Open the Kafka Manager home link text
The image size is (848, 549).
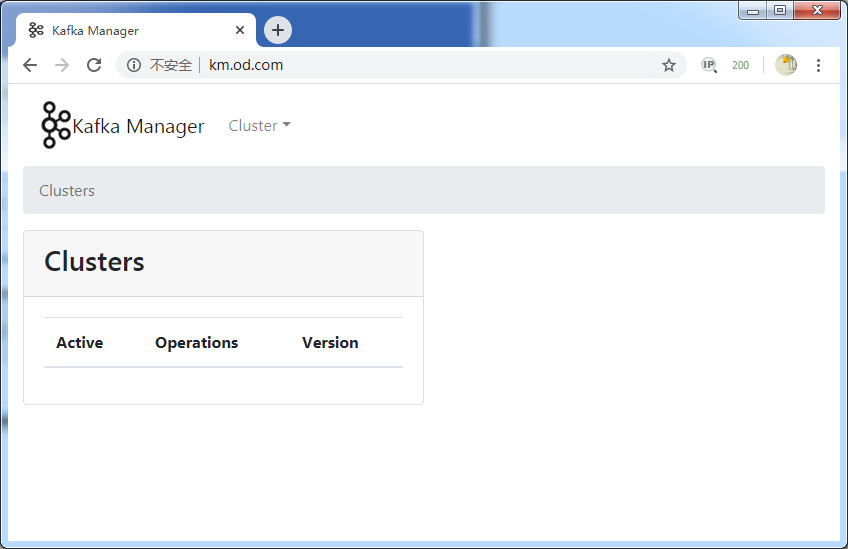[x=138, y=126]
